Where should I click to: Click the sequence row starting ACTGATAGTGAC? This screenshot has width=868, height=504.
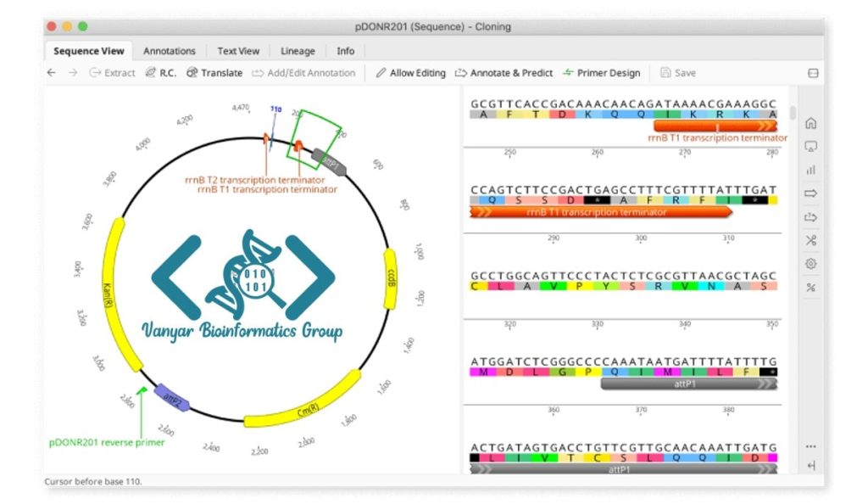point(623,447)
